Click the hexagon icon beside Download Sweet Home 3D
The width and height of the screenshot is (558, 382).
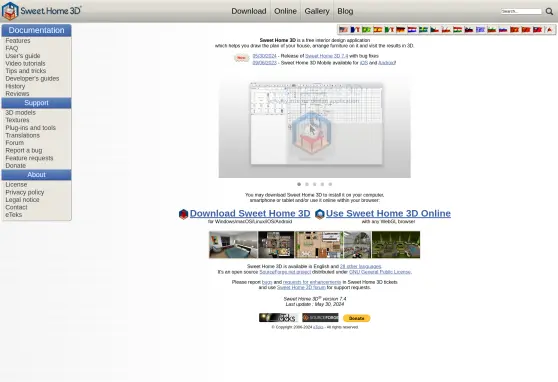tap(183, 214)
